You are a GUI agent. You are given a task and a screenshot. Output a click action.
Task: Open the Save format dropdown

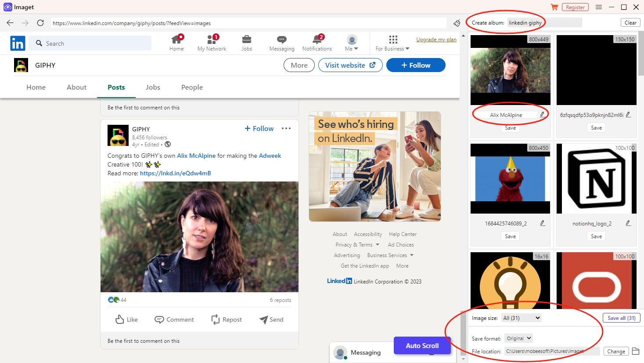point(518,338)
